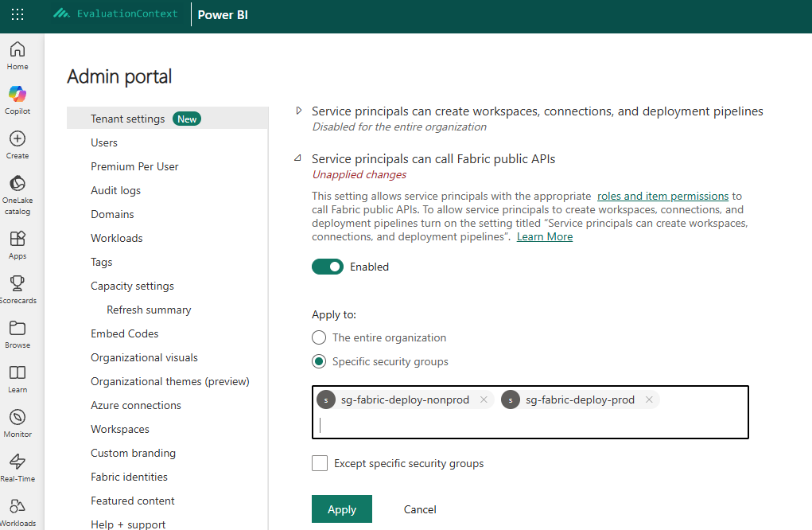Viewport: 812px width, 530px height.
Task: Click the Cancel button
Action: pos(420,509)
